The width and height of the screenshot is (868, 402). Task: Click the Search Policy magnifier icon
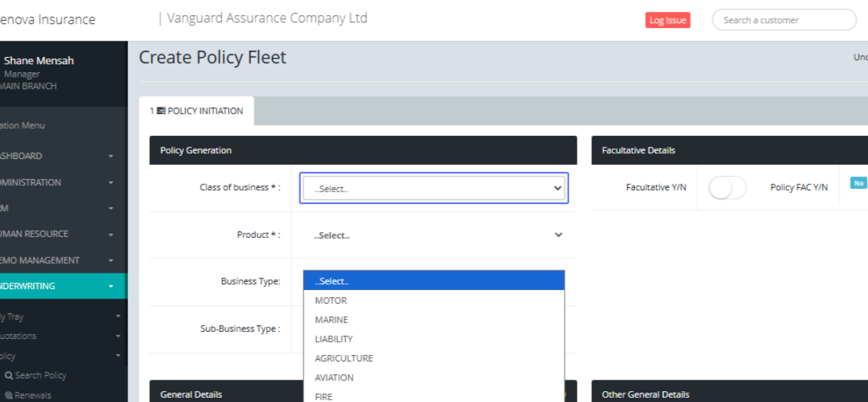(9, 375)
